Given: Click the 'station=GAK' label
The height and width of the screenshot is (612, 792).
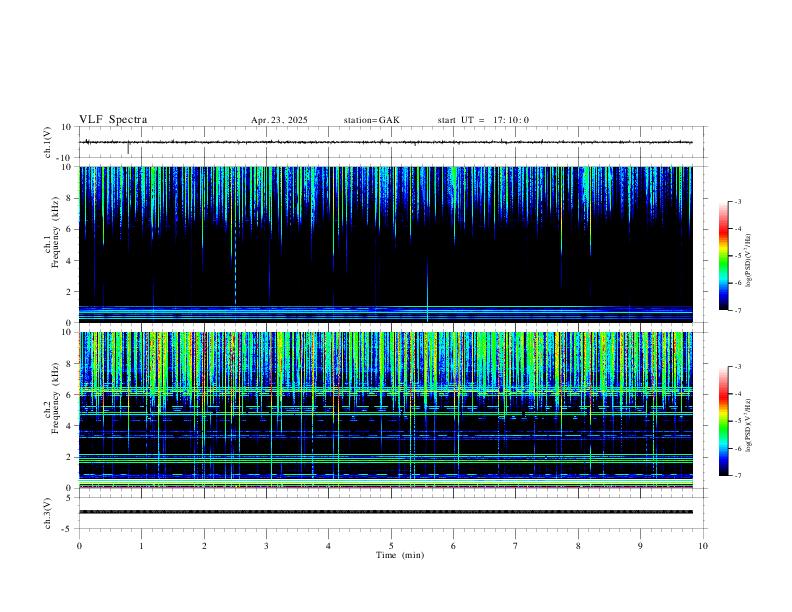Looking at the screenshot, I should tap(372, 120).
